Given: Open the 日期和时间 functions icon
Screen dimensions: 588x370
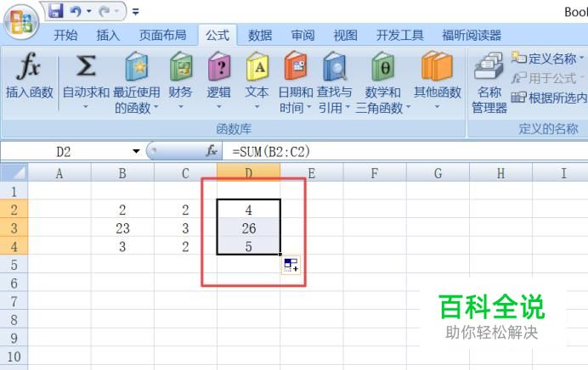Looking at the screenshot, I should coord(296,66).
